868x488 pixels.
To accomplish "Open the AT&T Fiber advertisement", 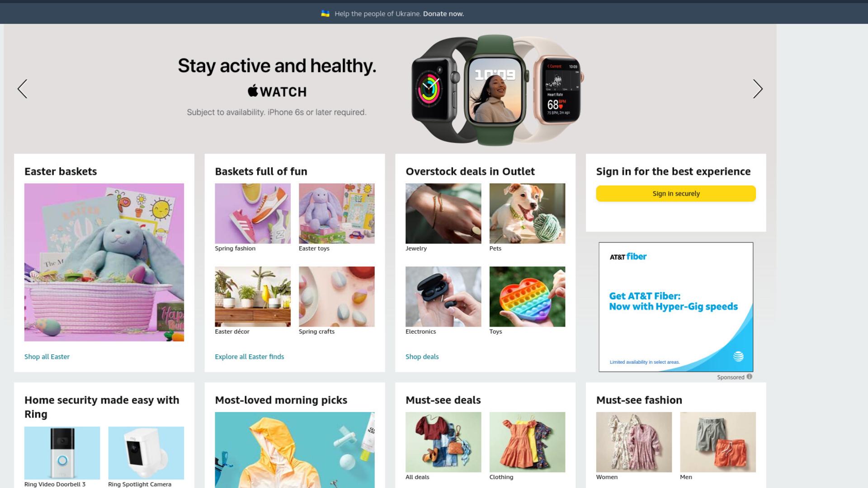I will pos(676,307).
